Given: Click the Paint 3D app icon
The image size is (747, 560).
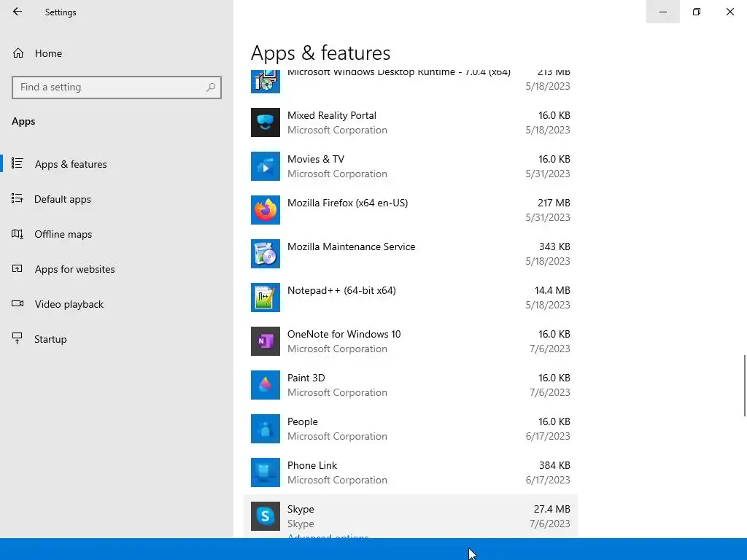Looking at the screenshot, I should pos(266,385).
